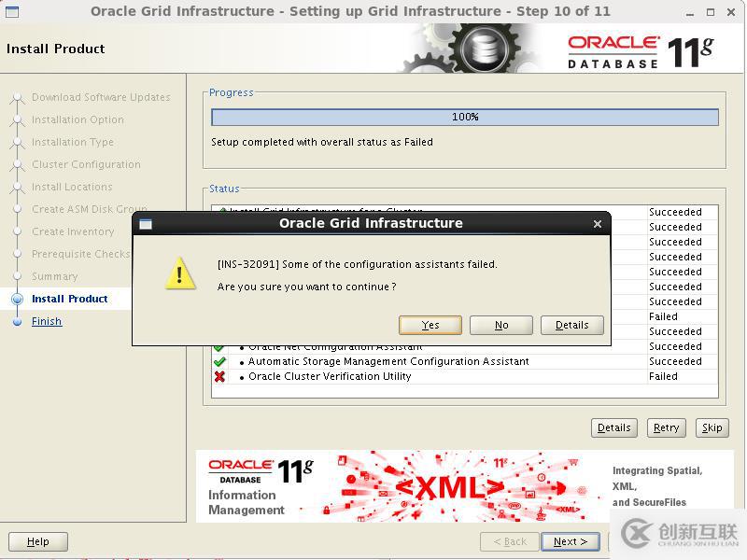The height and width of the screenshot is (560, 747).
Task: Click the main window menu icon in title bar
Action: pyautogui.click(x=12, y=11)
